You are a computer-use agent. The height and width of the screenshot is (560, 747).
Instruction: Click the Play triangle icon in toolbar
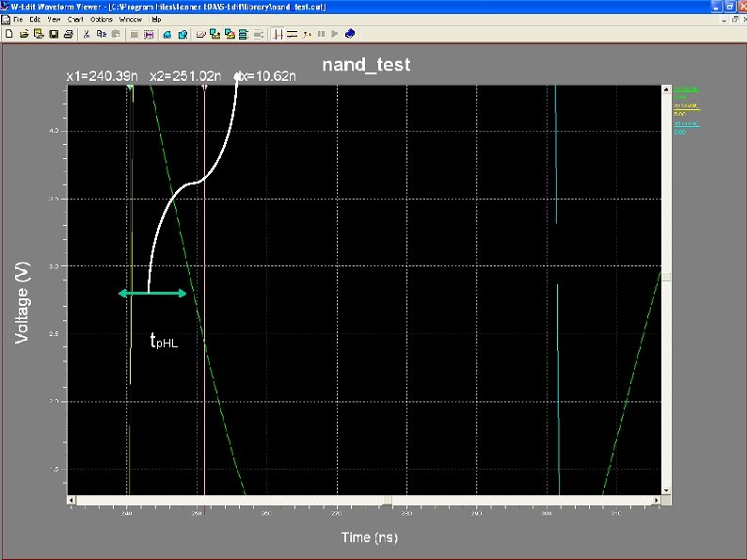335,34
